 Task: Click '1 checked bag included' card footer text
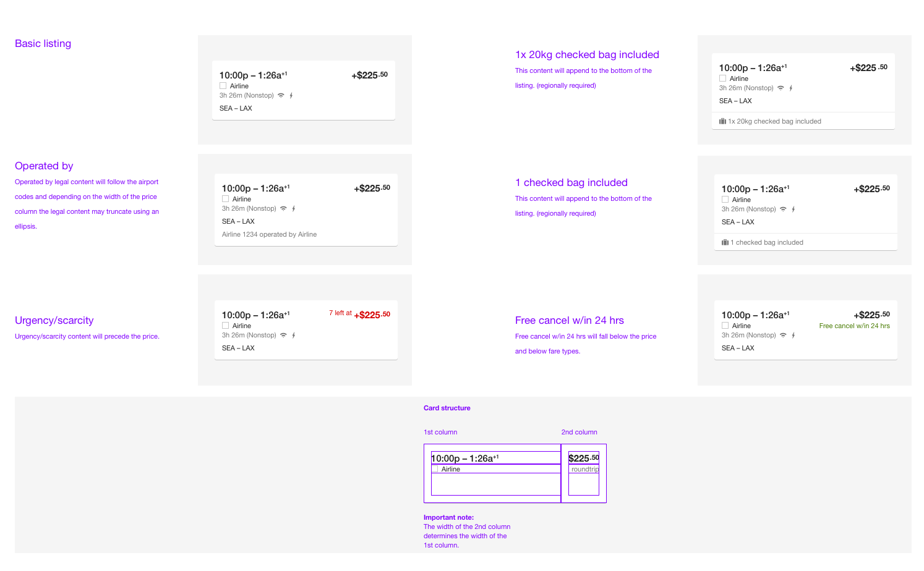(x=767, y=242)
